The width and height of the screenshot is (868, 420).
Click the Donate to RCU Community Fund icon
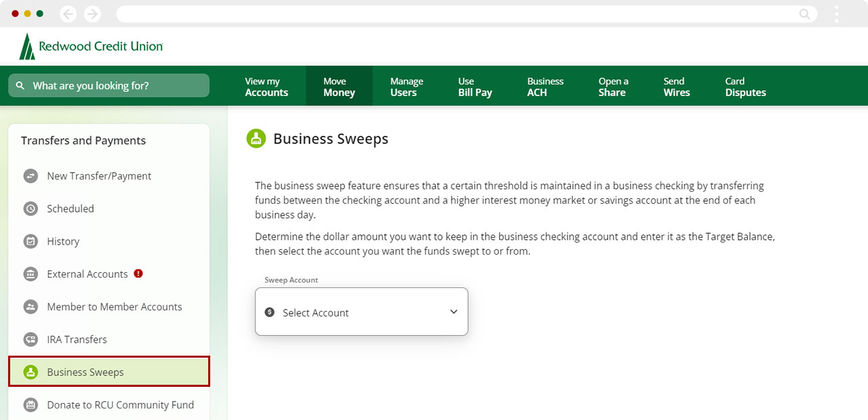[x=31, y=405]
